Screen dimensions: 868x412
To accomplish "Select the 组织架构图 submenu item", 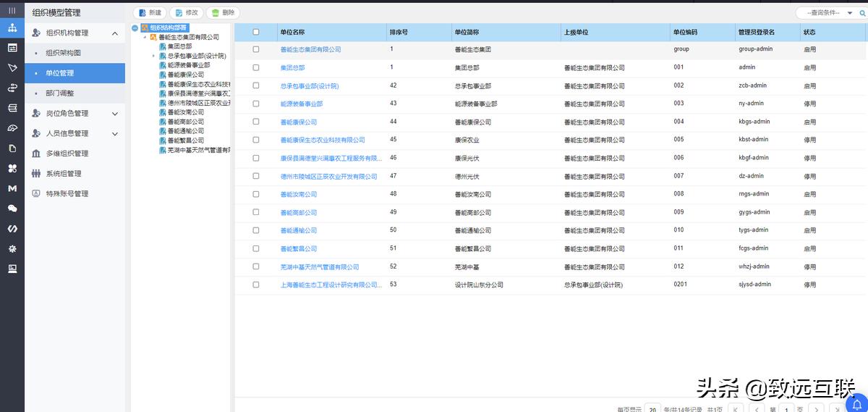I will point(64,53).
